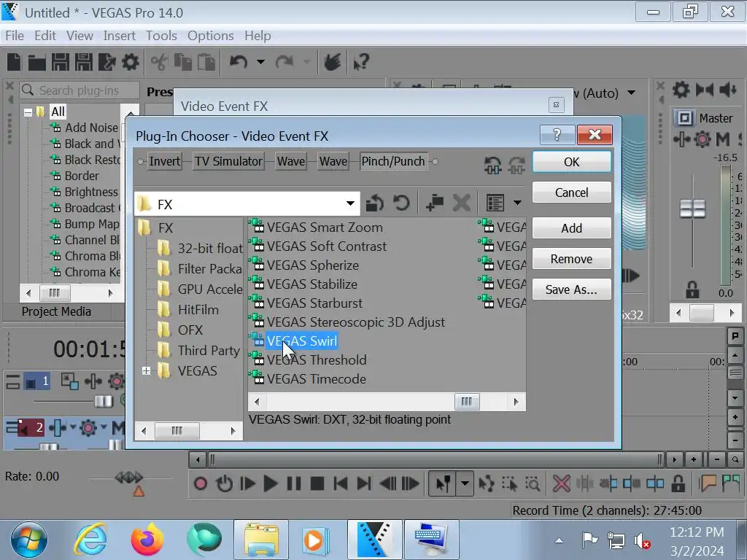The width and height of the screenshot is (747, 560).
Task: Click the Search plug-ins field
Action: tap(80, 90)
